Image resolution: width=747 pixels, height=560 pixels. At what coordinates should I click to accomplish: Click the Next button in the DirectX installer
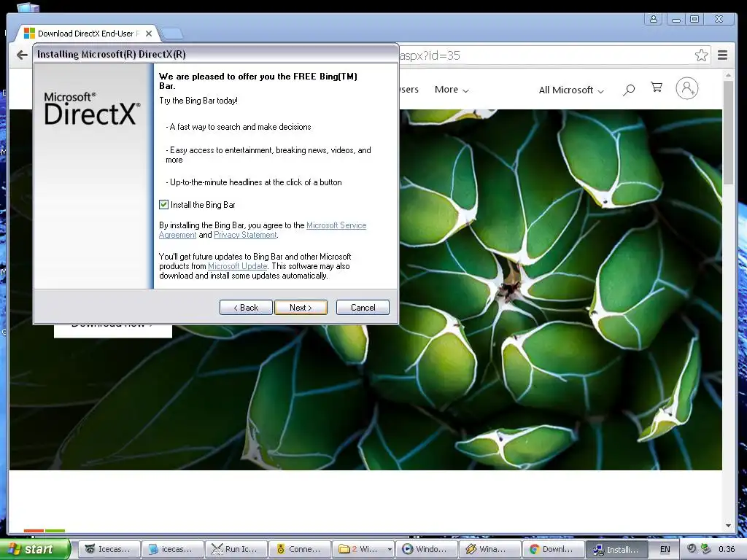click(x=301, y=308)
